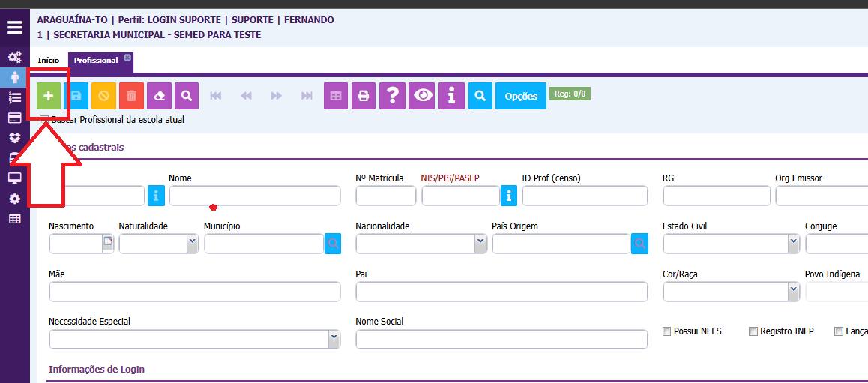Click into the Nome input field
868x383 pixels.
(x=254, y=196)
